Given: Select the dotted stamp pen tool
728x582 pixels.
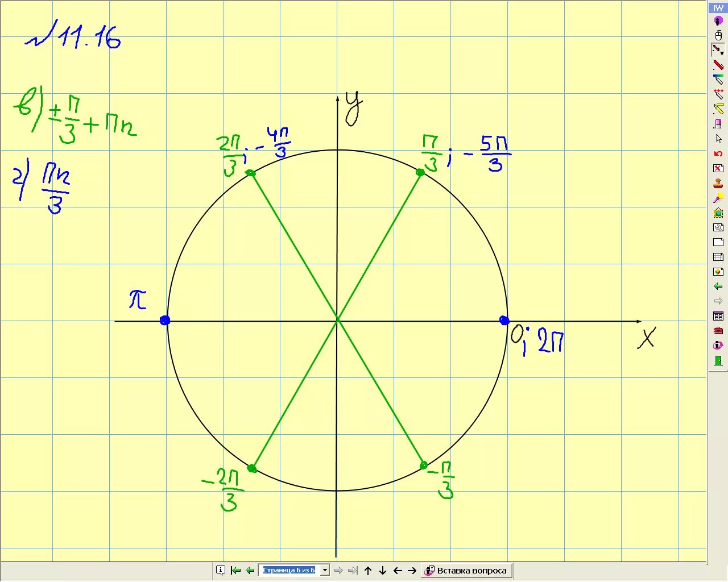Looking at the screenshot, I should point(718,94).
